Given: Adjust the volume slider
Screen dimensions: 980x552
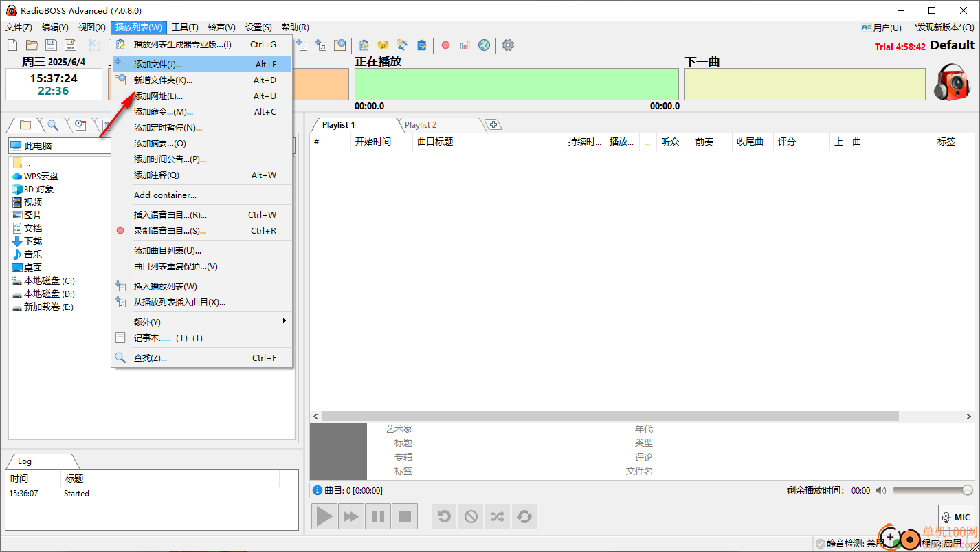Looking at the screenshot, I should click(x=933, y=490).
